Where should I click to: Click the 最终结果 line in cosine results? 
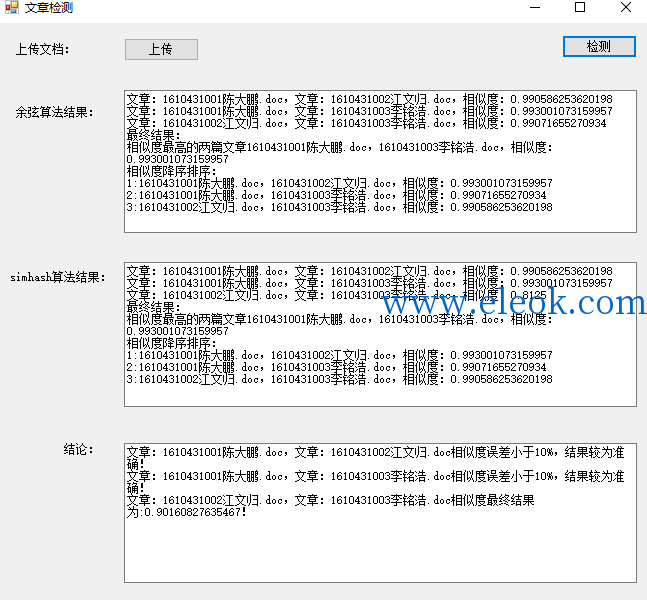[x=153, y=135]
